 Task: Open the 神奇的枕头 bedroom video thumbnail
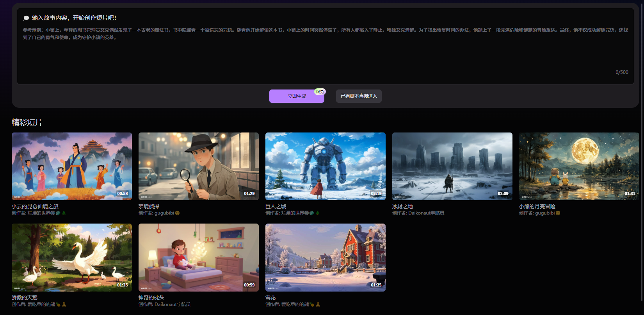pos(198,257)
